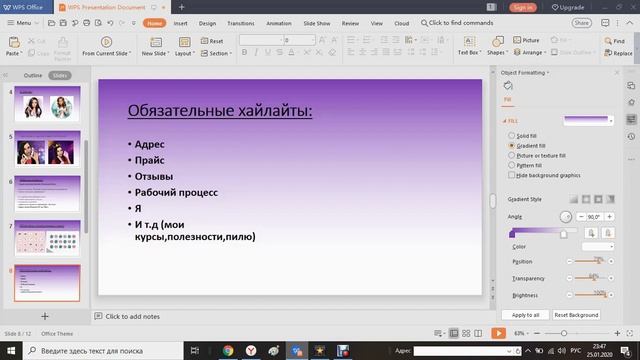Viewport: 640px width, 360px height.
Task: Click the fill bucket icon in Object Formatting
Action: click(x=508, y=85)
